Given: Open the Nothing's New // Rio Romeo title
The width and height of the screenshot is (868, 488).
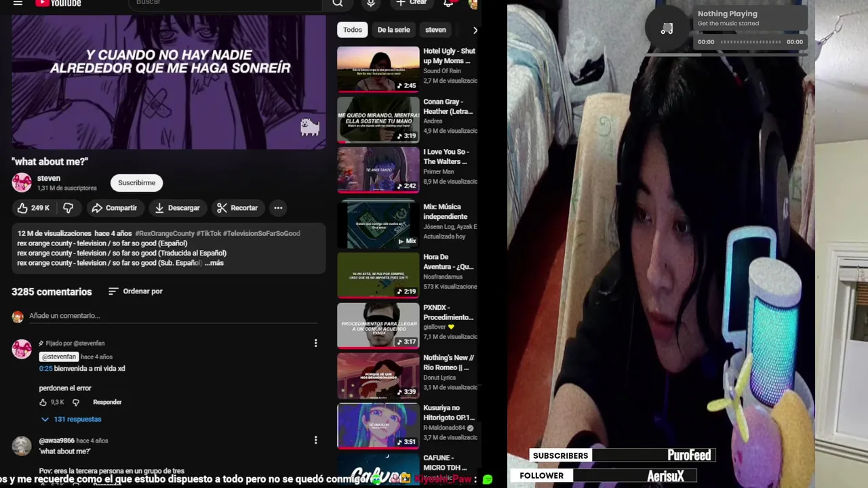Looking at the screenshot, I should [449, 363].
